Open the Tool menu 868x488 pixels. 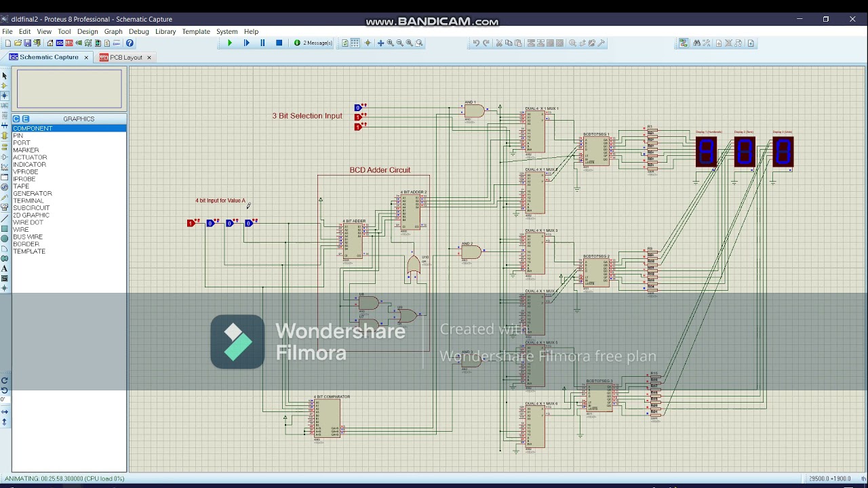(64, 31)
